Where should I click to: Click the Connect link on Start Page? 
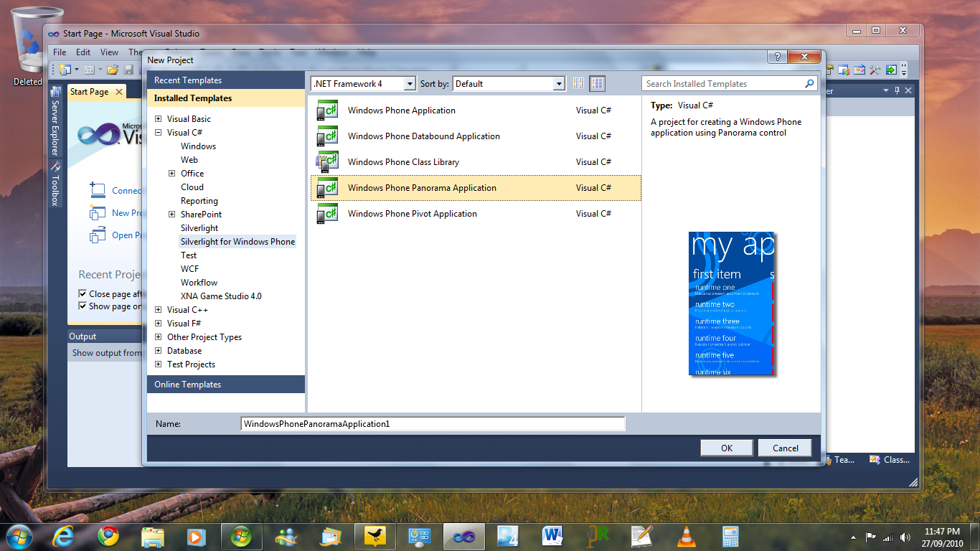(127, 191)
